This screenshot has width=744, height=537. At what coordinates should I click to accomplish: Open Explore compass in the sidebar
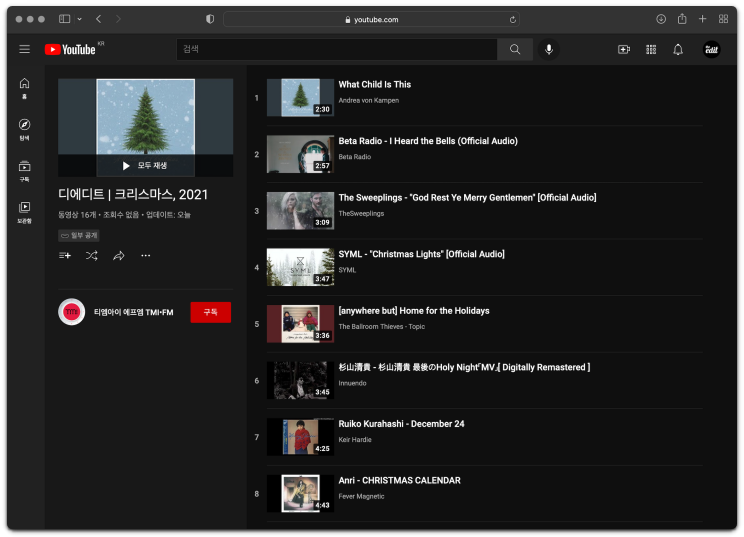[x=24, y=130]
